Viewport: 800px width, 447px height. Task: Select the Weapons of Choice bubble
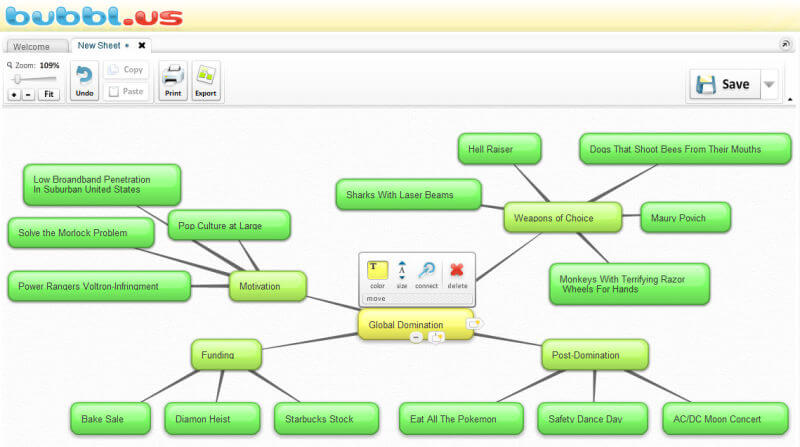[553, 217]
